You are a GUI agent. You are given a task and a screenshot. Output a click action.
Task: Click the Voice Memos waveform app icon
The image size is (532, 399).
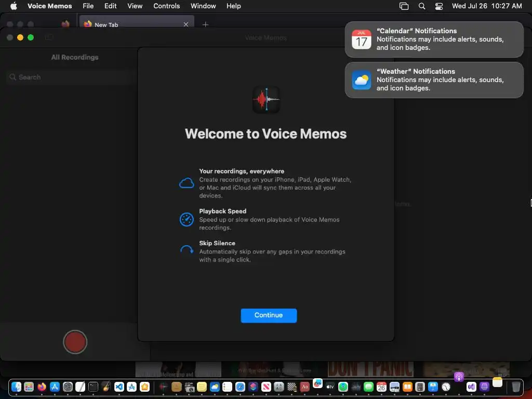(267, 99)
